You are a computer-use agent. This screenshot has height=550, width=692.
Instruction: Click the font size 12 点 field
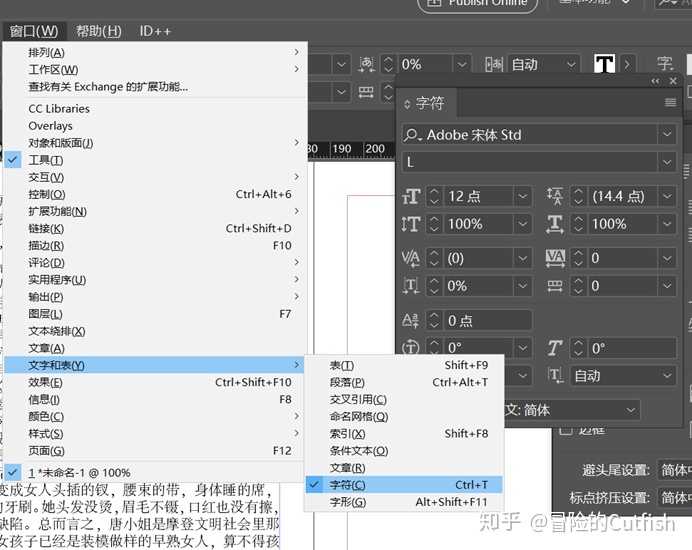pyautogui.click(x=478, y=196)
